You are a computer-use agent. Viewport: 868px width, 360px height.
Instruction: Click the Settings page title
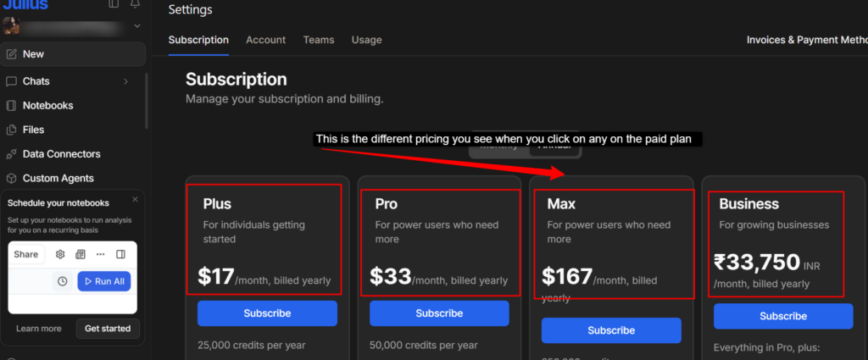[x=191, y=10]
